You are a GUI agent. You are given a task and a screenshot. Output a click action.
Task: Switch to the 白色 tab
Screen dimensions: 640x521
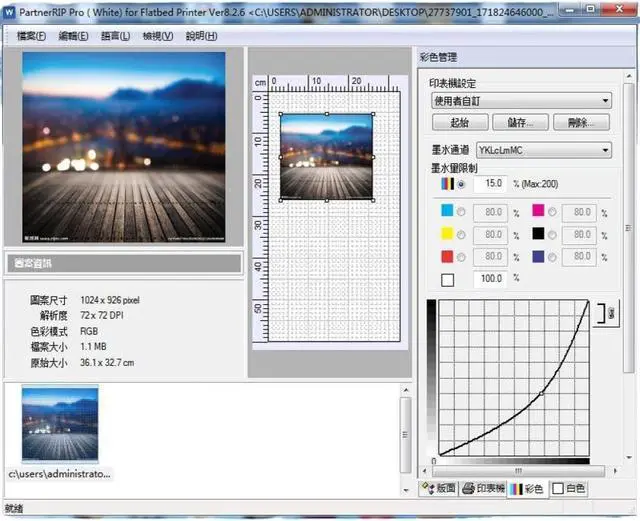pyautogui.click(x=569, y=489)
